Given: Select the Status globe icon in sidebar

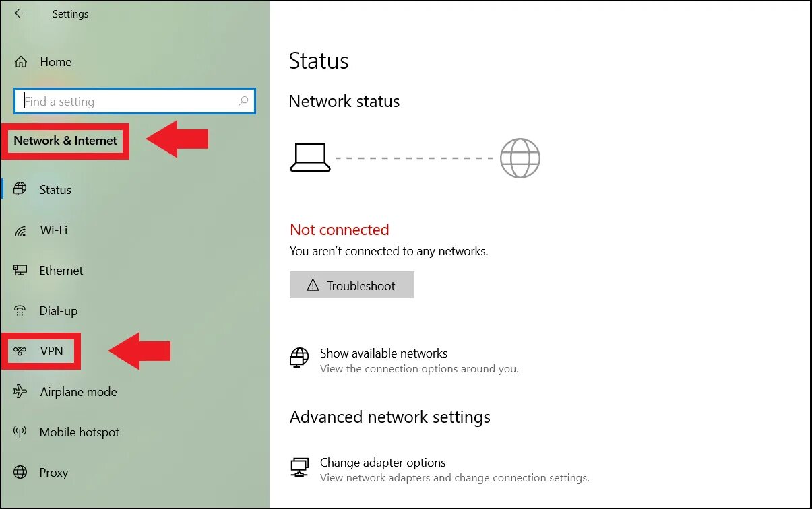Looking at the screenshot, I should pos(20,189).
